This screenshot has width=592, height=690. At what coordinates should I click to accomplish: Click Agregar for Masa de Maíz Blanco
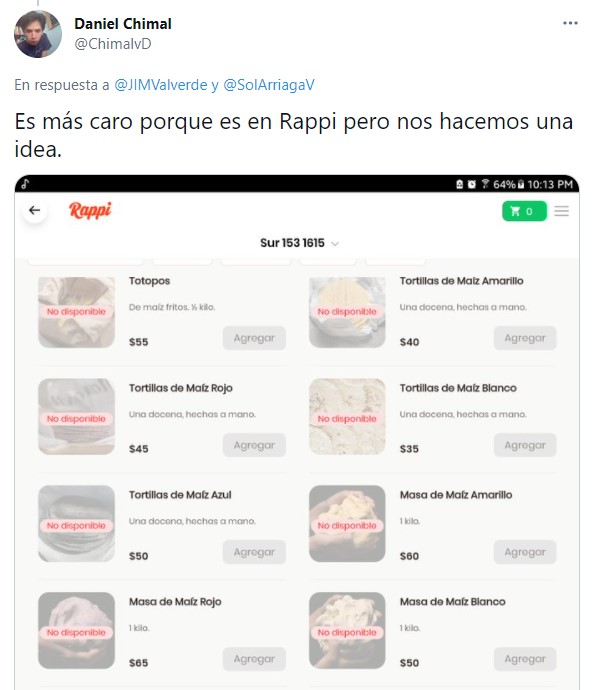point(525,659)
